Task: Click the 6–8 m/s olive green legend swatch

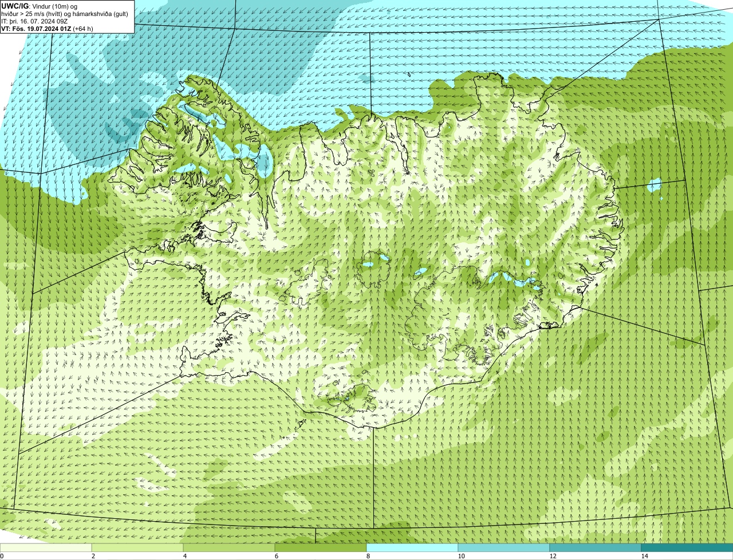Action: point(321,548)
